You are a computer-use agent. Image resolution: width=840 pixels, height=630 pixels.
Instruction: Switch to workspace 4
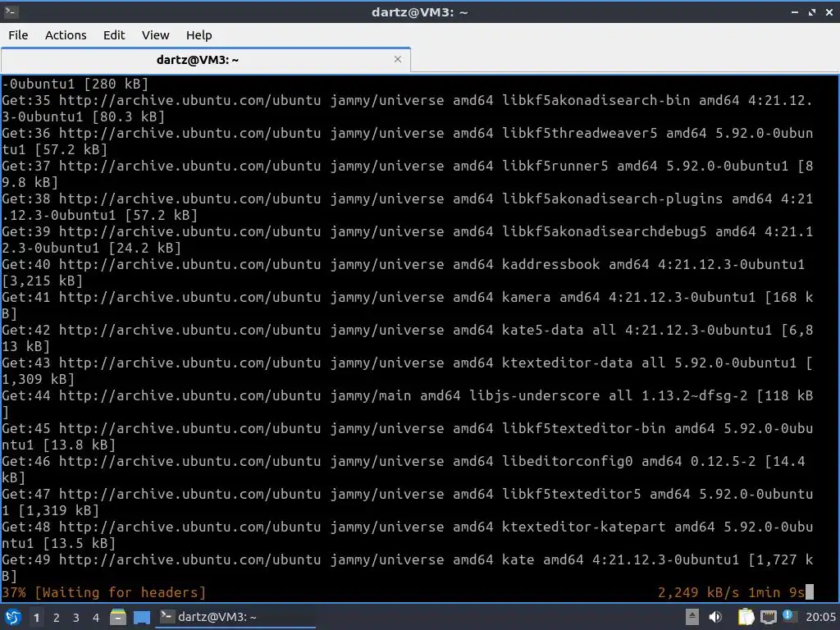click(96, 618)
